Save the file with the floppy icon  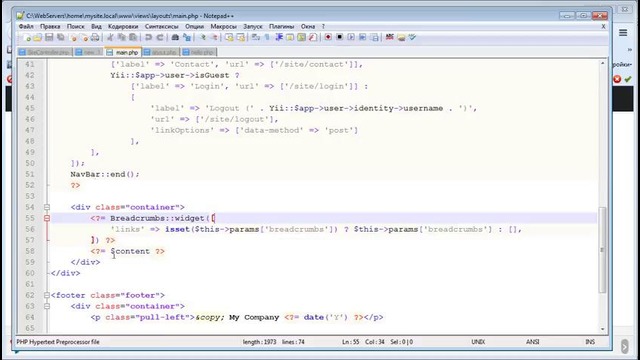[x=49, y=38]
